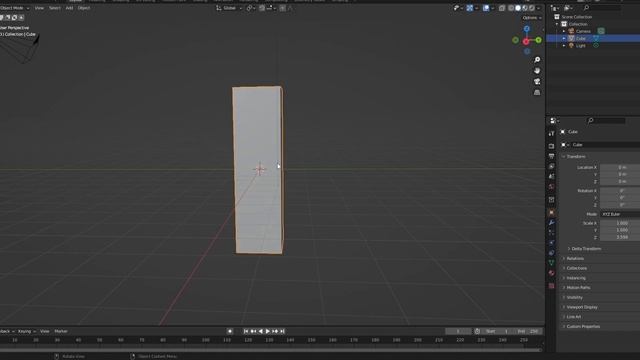This screenshot has height=360, width=640.
Task: Select the Cube row in outliner
Action: pyautogui.click(x=593, y=38)
